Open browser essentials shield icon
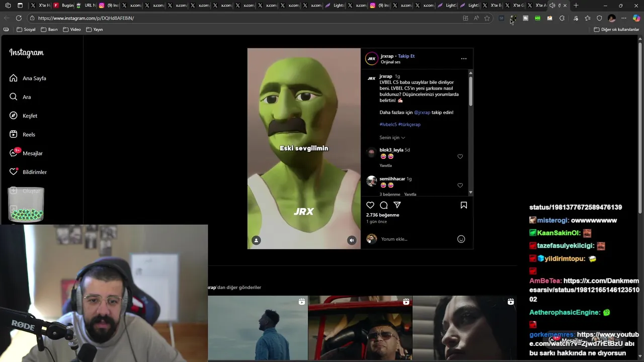 [599, 18]
